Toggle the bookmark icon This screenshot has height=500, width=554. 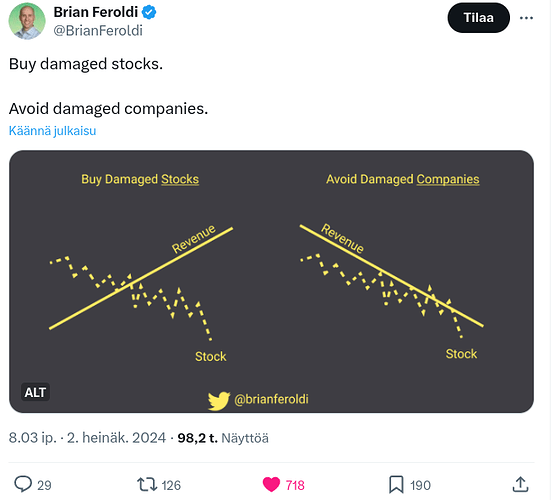click(x=396, y=484)
